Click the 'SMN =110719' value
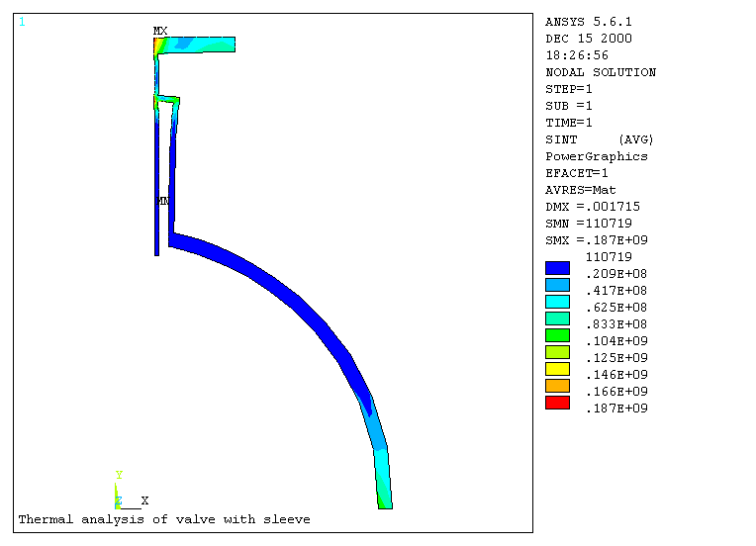This screenshot has width=756, height=546. [x=589, y=224]
